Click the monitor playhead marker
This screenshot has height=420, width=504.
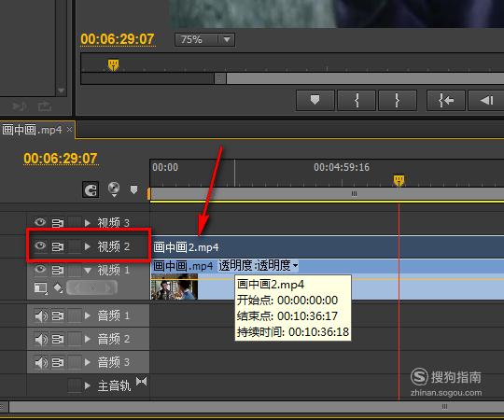pyautogui.click(x=113, y=64)
